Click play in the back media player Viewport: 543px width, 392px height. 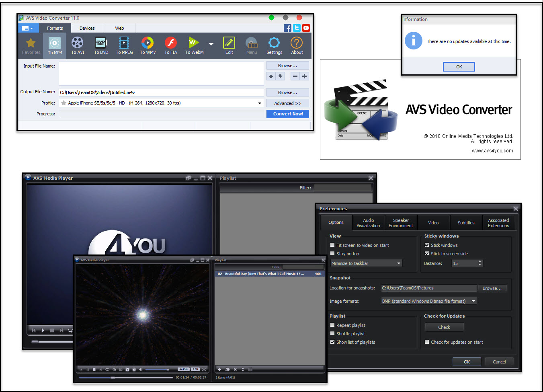coord(43,330)
